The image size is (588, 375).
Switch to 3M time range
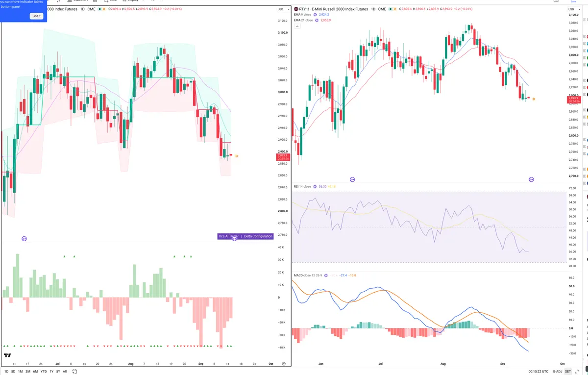[28, 372]
